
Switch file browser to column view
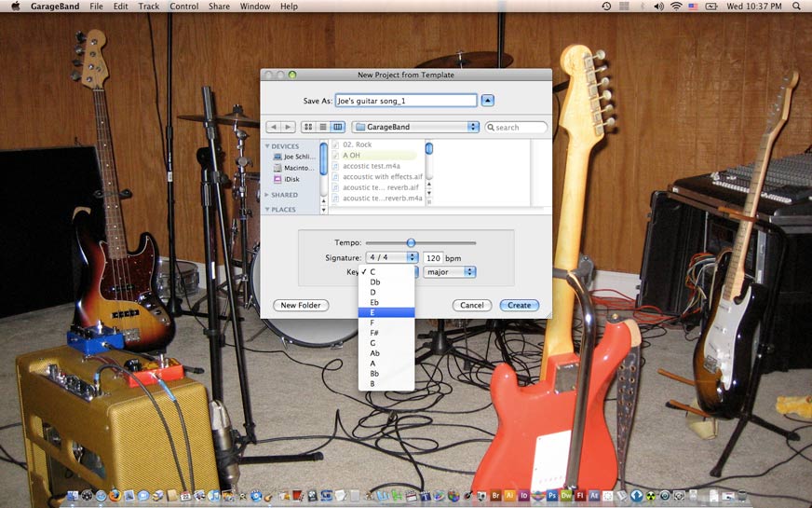337,127
